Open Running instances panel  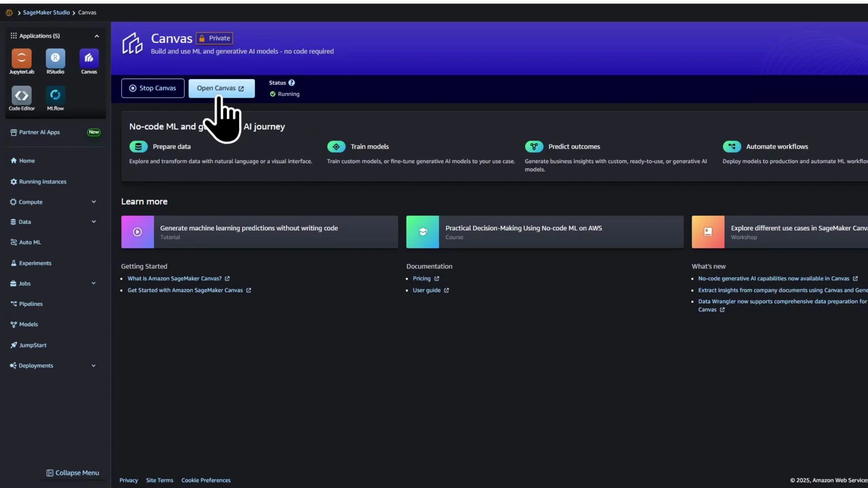[43, 181]
